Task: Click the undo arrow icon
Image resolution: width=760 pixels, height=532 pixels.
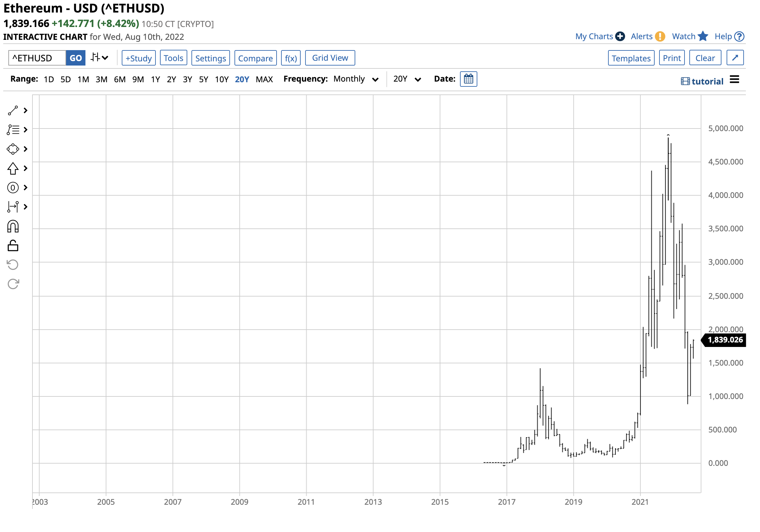Action: (x=13, y=265)
